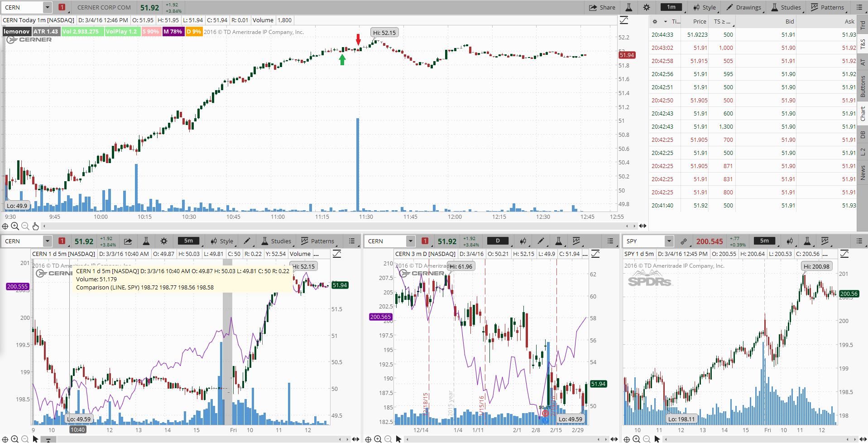Open list menu on SPY chart

tap(859, 241)
